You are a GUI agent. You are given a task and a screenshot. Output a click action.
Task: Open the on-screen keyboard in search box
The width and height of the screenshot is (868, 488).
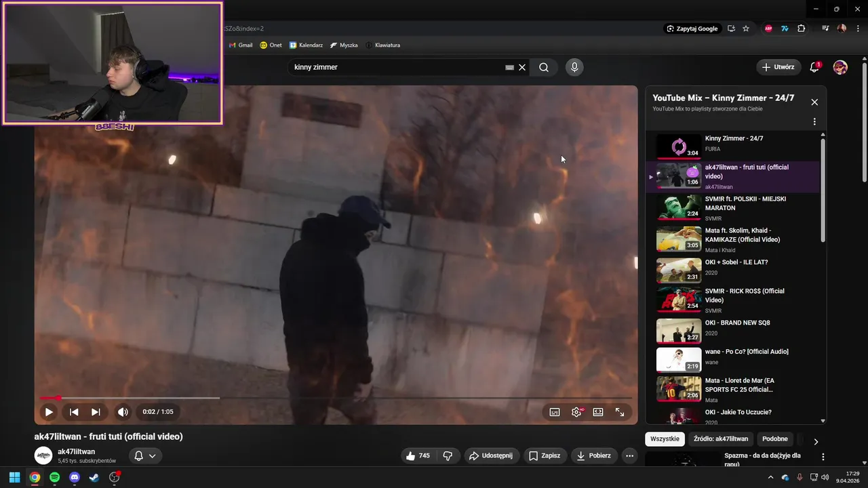click(509, 67)
